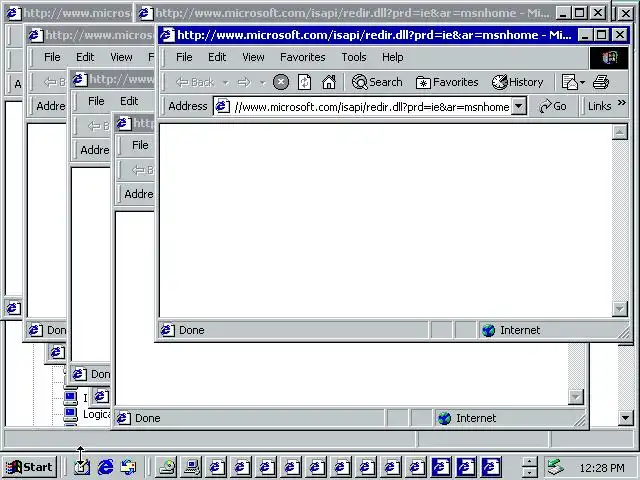Click the Go button beside the address bar
Screen dimensions: 640x480
pyautogui.click(x=553, y=106)
